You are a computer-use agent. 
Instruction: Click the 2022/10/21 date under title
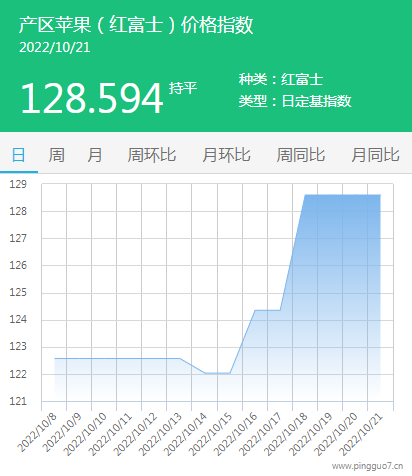coord(55,47)
